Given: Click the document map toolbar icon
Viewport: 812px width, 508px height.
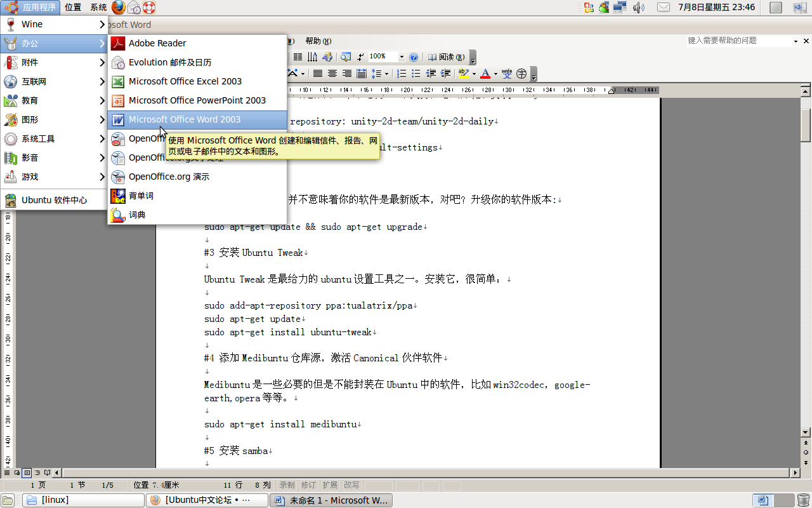Looking at the screenshot, I should [x=345, y=57].
